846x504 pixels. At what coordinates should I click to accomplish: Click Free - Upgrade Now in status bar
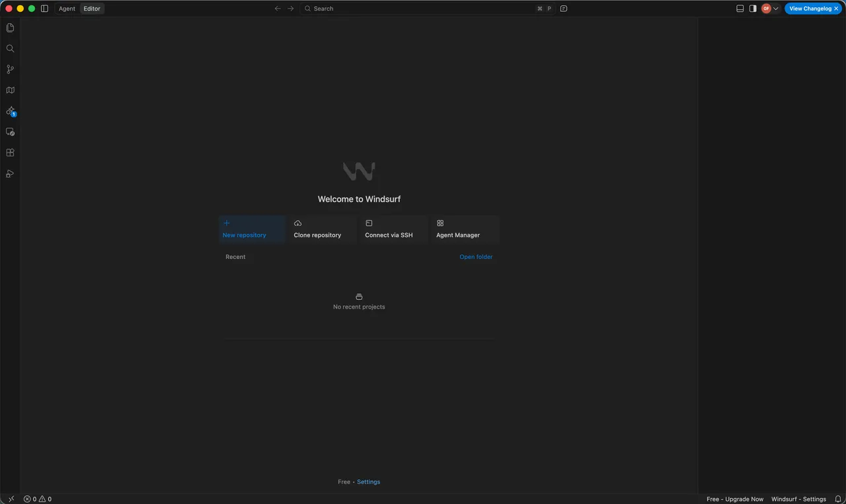click(x=735, y=499)
